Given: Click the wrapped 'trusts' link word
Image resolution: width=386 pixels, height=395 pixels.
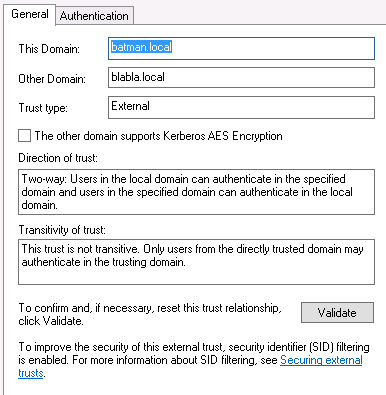Looking at the screenshot, I should 31,373.
